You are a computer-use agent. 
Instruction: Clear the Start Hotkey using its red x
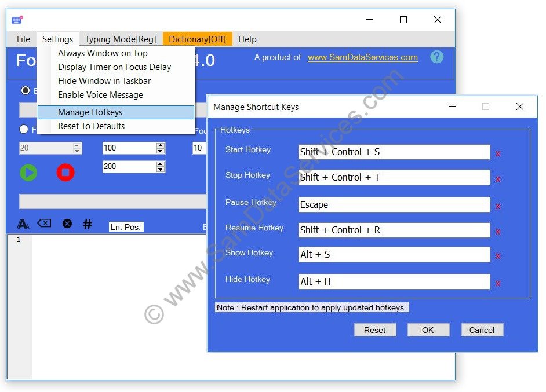tap(497, 152)
